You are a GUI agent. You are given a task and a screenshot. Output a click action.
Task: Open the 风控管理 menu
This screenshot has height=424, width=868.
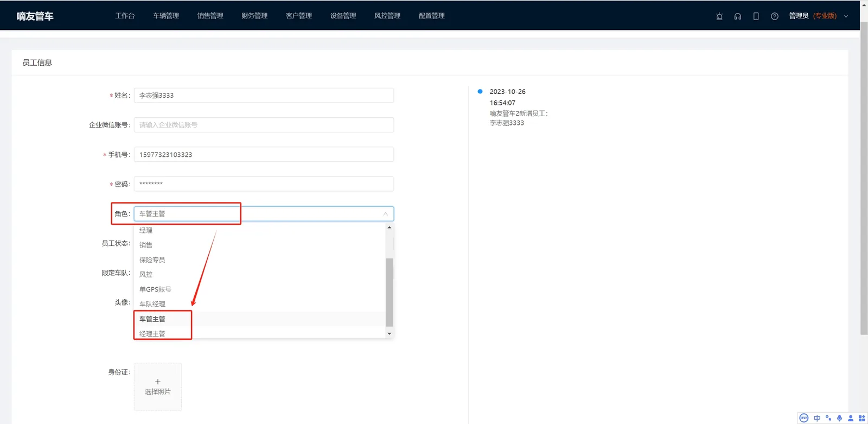click(387, 16)
